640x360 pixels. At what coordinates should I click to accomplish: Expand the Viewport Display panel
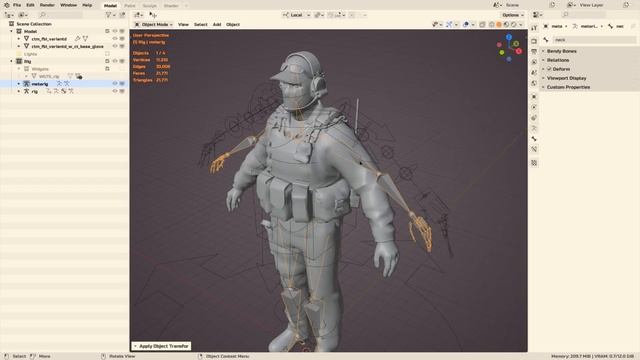(x=566, y=78)
